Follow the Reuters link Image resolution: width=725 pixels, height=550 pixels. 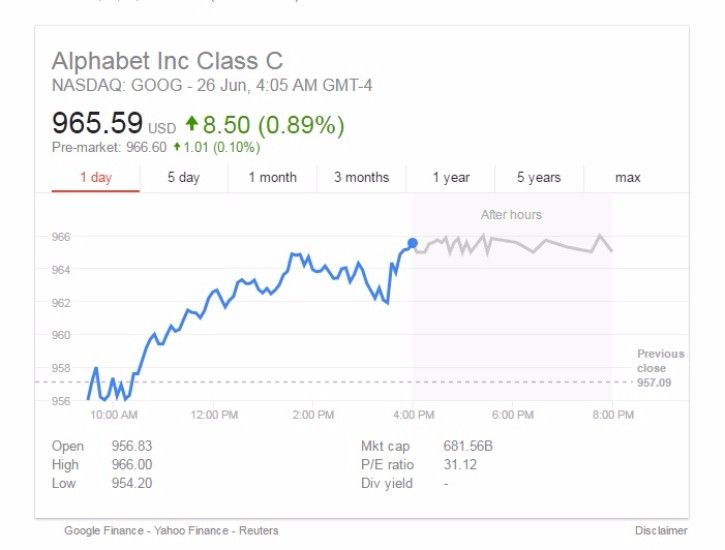(x=258, y=531)
